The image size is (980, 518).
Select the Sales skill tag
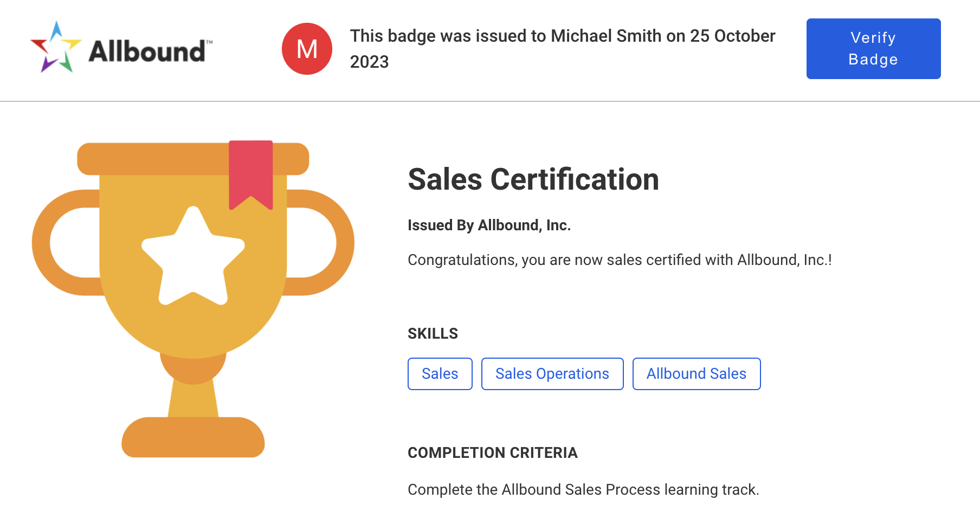(x=440, y=374)
